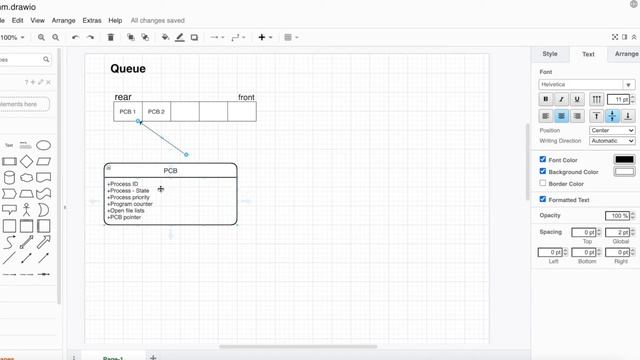Click the black font color swatch
Screen dimensions: 640x360
pos(624,160)
